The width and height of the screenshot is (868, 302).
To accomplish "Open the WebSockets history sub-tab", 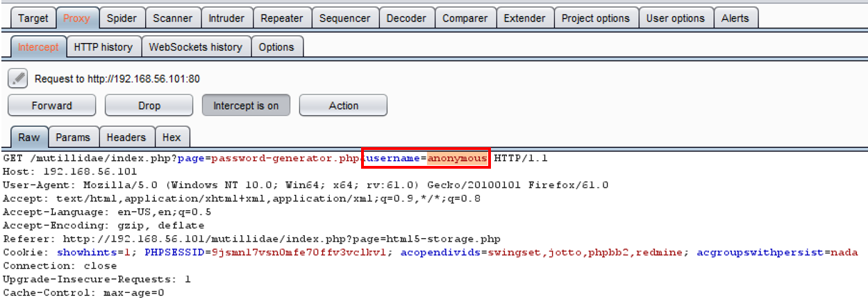I will click(196, 47).
